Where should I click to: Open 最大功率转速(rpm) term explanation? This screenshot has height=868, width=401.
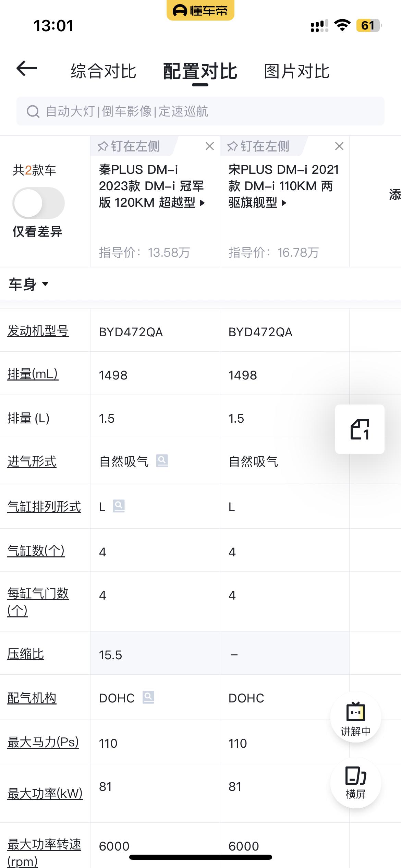click(x=44, y=853)
